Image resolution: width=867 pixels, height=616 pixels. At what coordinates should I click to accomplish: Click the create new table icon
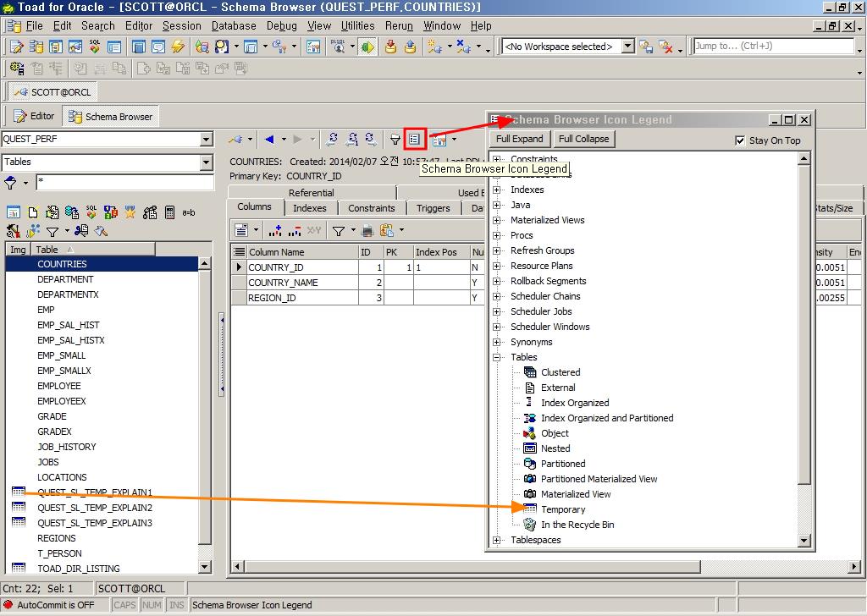(x=33, y=212)
